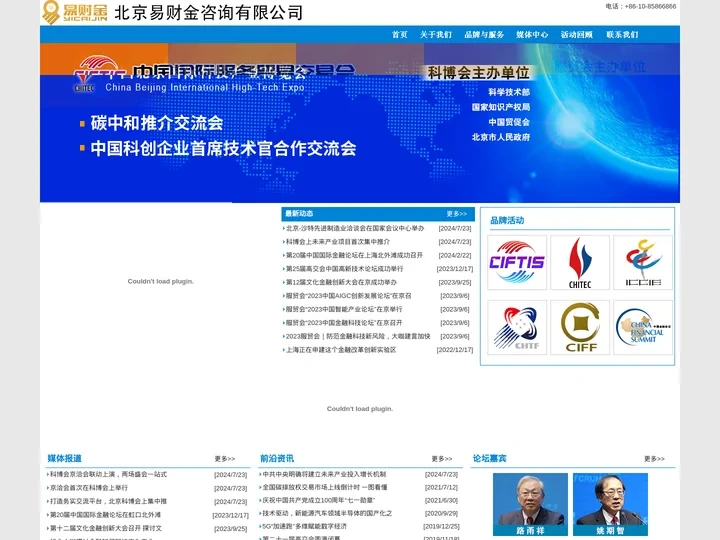Open news 第12届文化金融创新大会在京成功举办
Viewport: 720px width, 540px height.
pyautogui.click(x=341, y=282)
